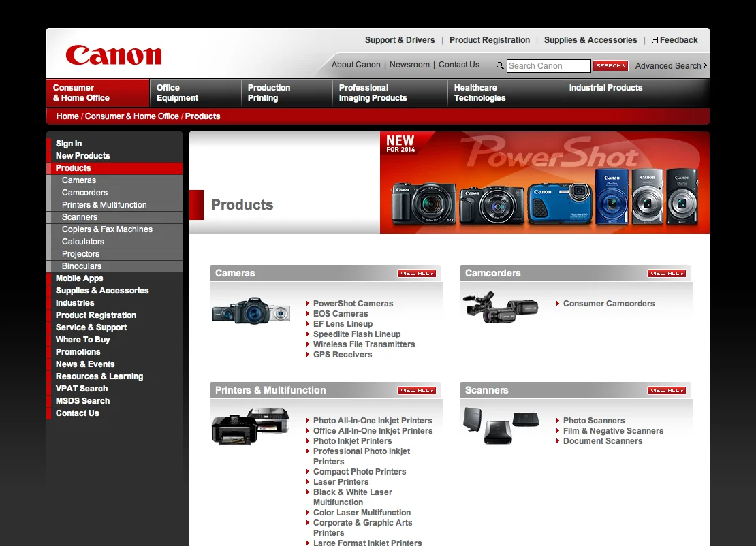Select Camcorders in the left sidebar
Screen dimensions: 756x546
click(x=83, y=193)
